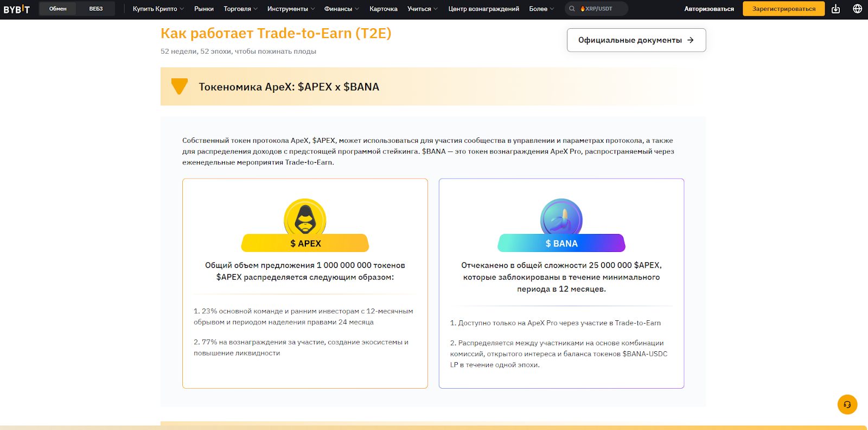Screen dimensions: 868x430
Task: Expand the Финансы dropdown menu
Action: (x=342, y=9)
